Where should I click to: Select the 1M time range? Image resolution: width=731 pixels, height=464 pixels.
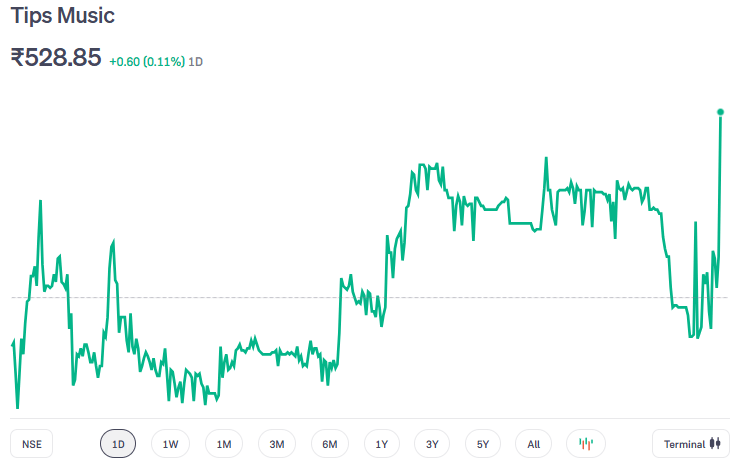coord(224,443)
